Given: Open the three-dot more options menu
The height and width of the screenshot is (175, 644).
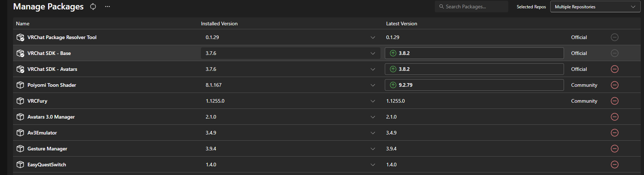Looking at the screenshot, I should click(x=108, y=7).
